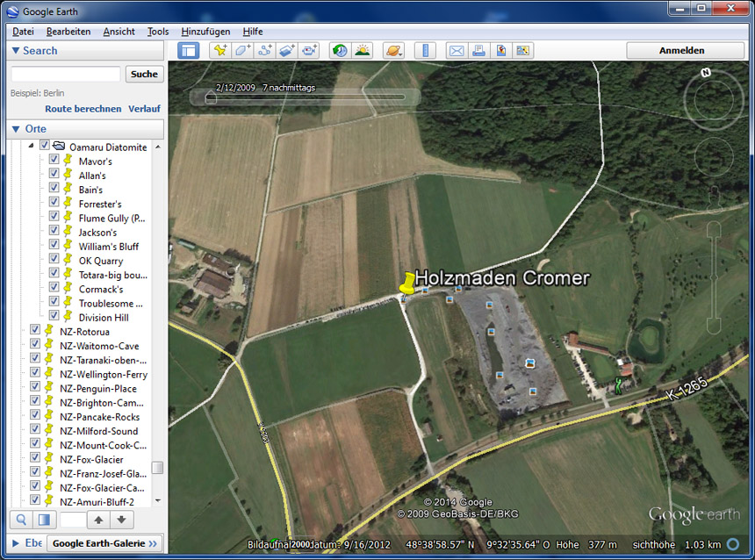Toggle the Division Hill checkbox

tap(54, 315)
